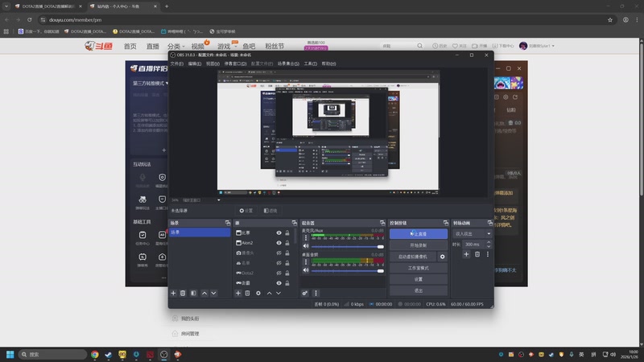This screenshot has width=644, height=362.
Task: Open the transition type dropdown
Action: (473, 233)
